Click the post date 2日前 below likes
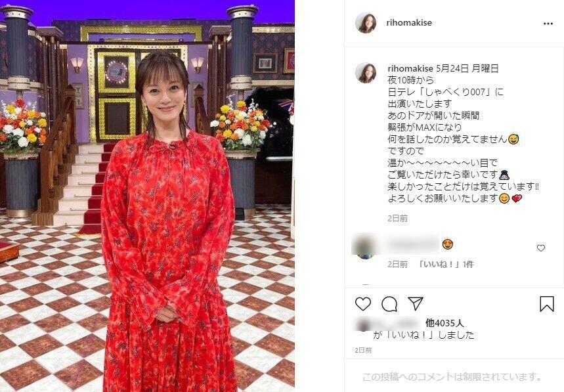The height and width of the screenshot is (392, 564). pyautogui.click(x=363, y=350)
